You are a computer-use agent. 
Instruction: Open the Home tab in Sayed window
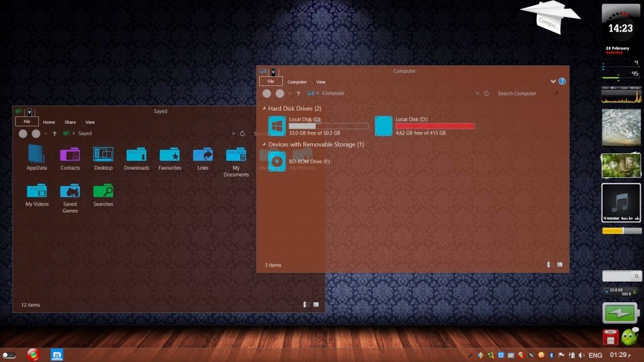click(49, 122)
